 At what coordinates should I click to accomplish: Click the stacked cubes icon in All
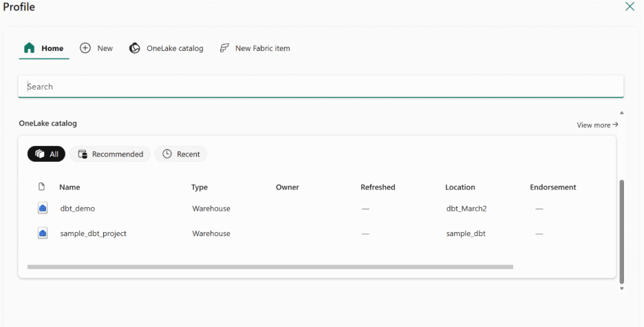40,154
